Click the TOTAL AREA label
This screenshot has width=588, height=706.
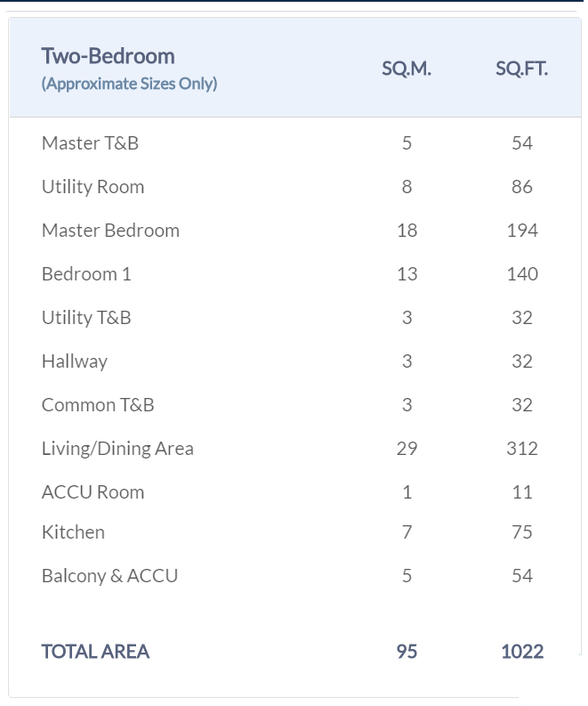pos(95,651)
